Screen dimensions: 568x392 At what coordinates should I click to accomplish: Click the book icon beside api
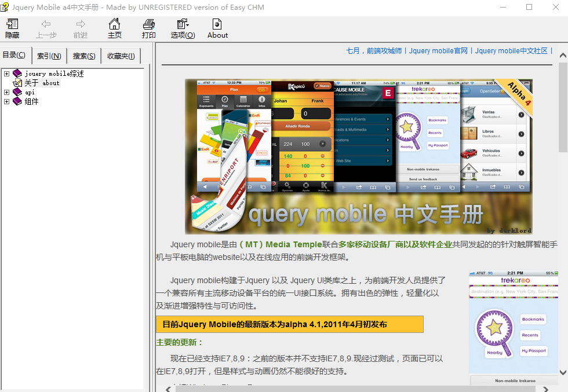[16, 92]
